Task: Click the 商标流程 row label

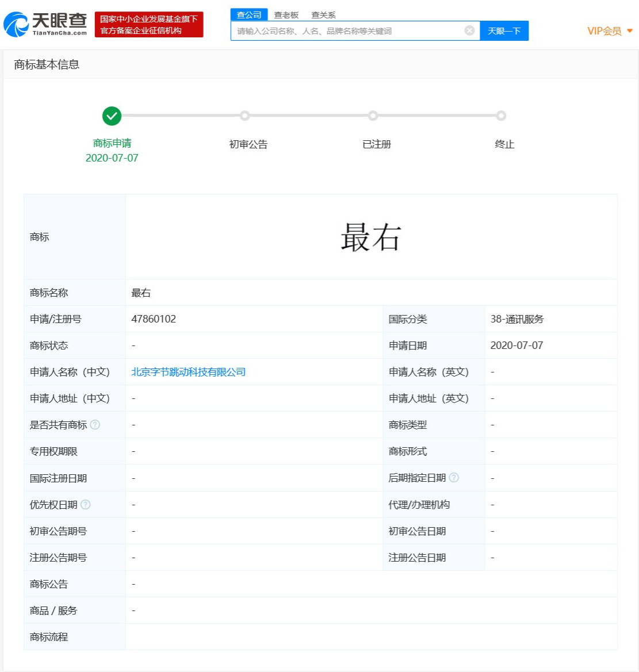Action: [49, 637]
